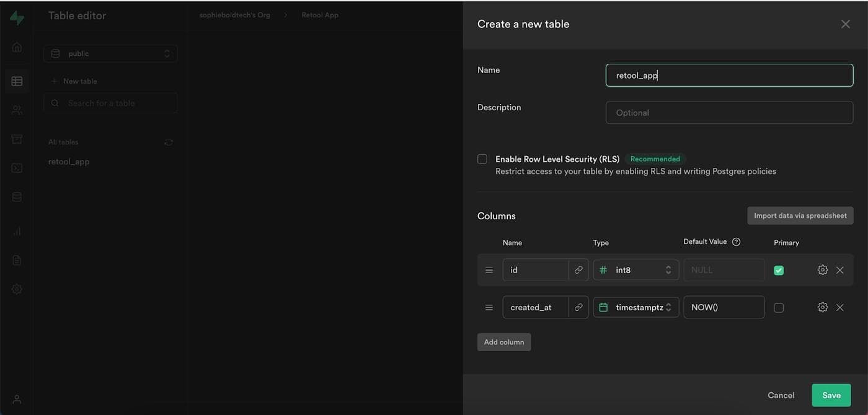
Task: Click the Add column button
Action: pos(503,342)
